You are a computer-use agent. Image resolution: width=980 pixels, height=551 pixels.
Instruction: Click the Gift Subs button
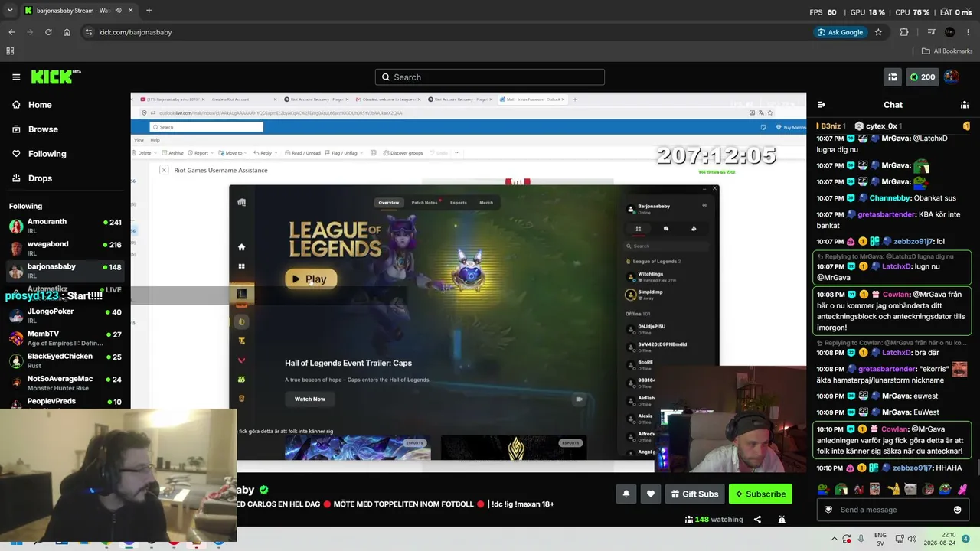coord(694,494)
